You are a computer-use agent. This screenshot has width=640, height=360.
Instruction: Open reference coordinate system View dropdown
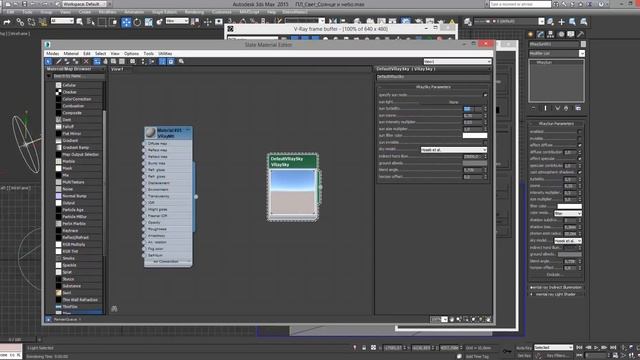(177, 21)
